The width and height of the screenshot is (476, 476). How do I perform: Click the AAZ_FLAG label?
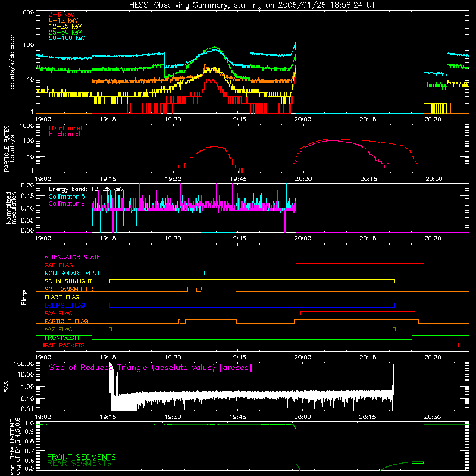58,329
